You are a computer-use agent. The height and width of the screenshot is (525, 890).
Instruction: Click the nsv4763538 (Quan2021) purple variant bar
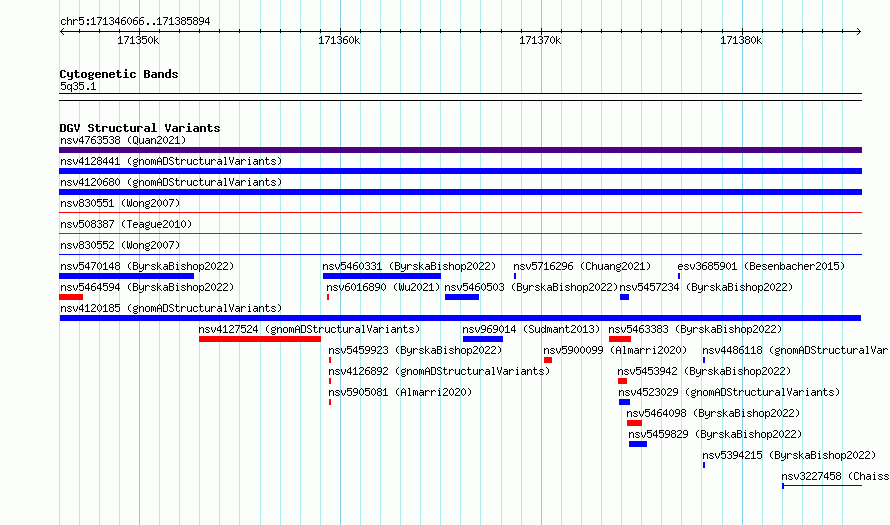(x=460, y=150)
